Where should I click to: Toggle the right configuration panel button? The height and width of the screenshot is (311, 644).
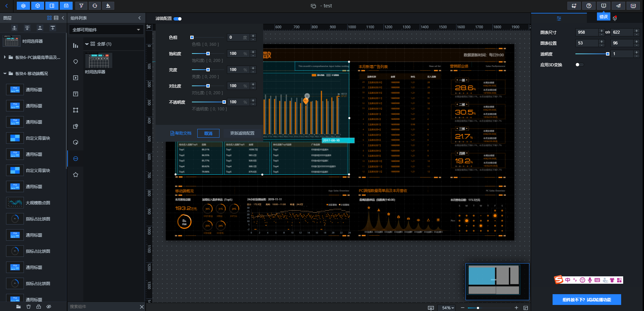pos(52,6)
